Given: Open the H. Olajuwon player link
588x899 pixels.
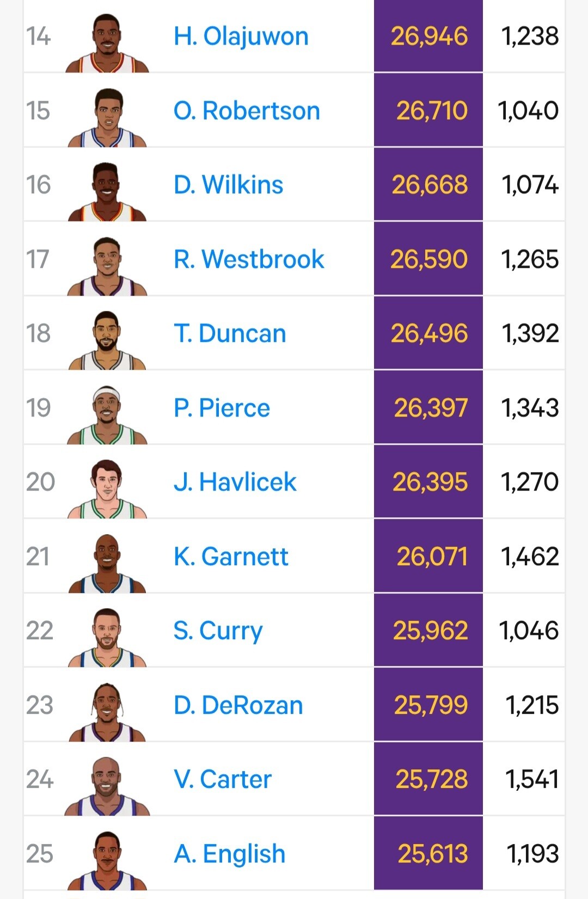Looking at the screenshot, I should coord(241,37).
